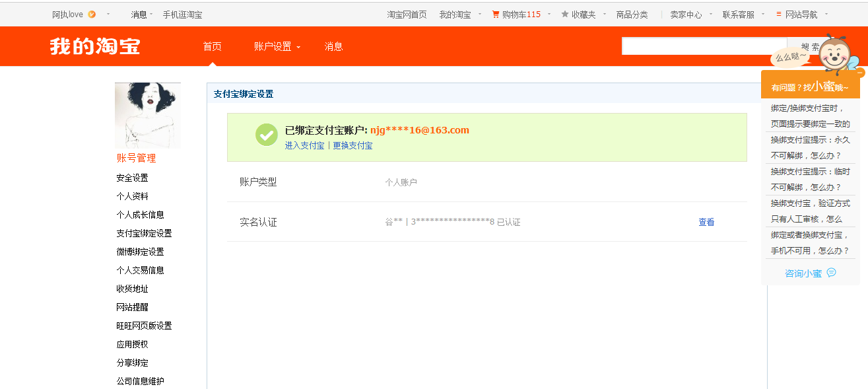Open FAQ 换绑支付宝提示：临时不可解绑
868x389 pixels.
click(x=811, y=179)
